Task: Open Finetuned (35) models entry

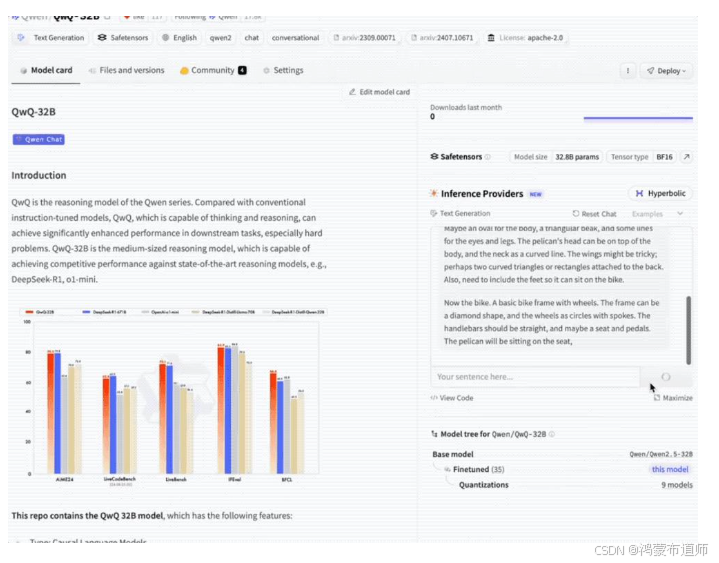Action: (478, 469)
